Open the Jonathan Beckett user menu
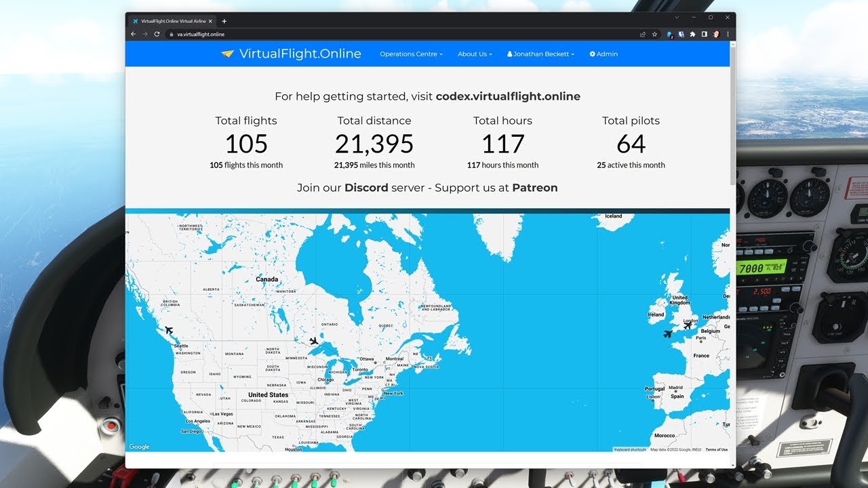This screenshot has width=868, height=488. pyautogui.click(x=540, y=54)
